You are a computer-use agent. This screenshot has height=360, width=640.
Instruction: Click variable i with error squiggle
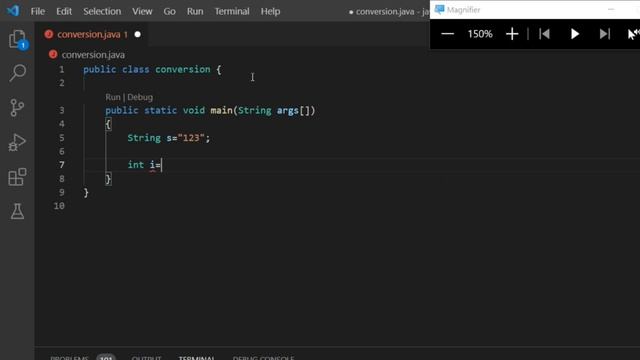[x=152, y=165]
